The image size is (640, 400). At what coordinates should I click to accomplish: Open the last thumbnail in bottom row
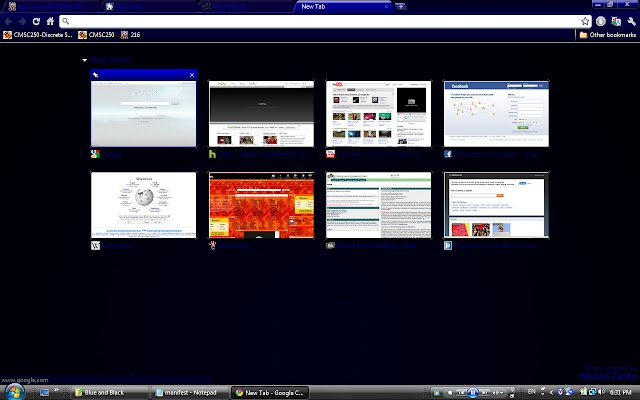tap(496, 205)
